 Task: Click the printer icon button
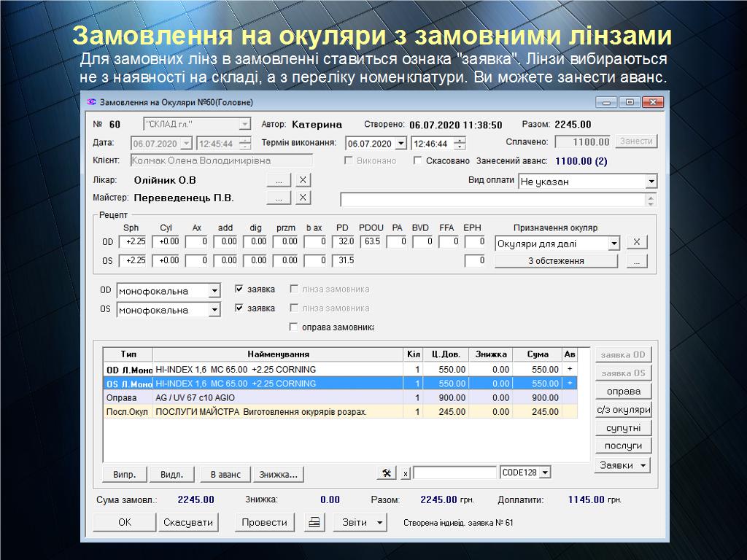(x=314, y=523)
